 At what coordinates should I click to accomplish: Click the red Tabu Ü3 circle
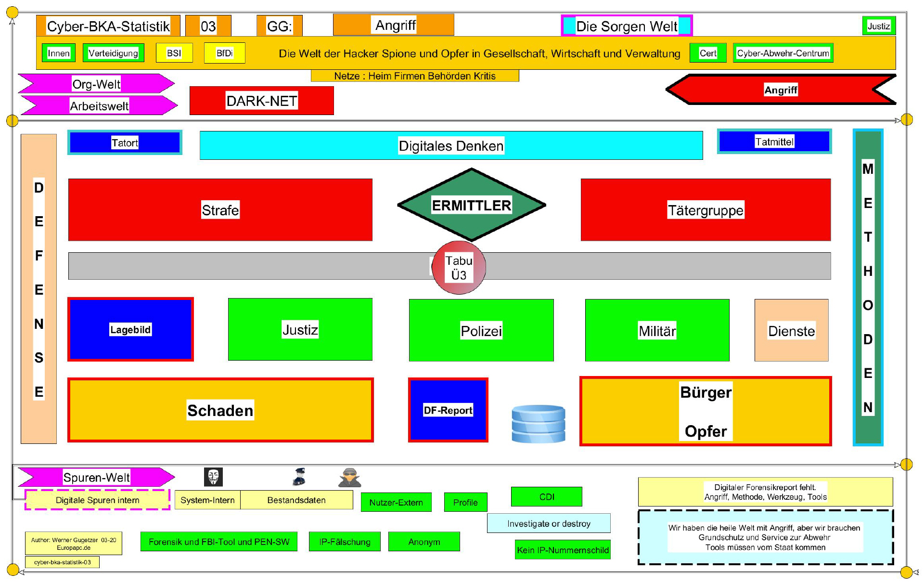(x=459, y=268)
